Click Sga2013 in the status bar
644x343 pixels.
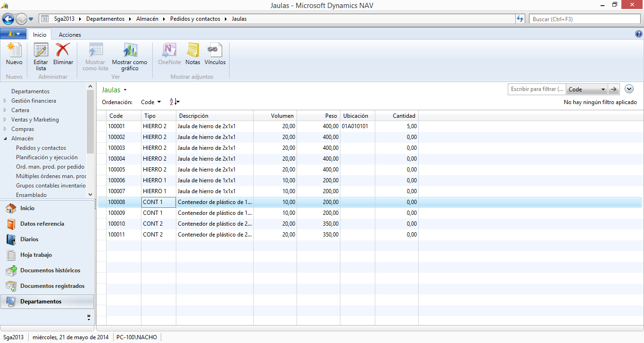pyautogui.click(x=13, y=337)
